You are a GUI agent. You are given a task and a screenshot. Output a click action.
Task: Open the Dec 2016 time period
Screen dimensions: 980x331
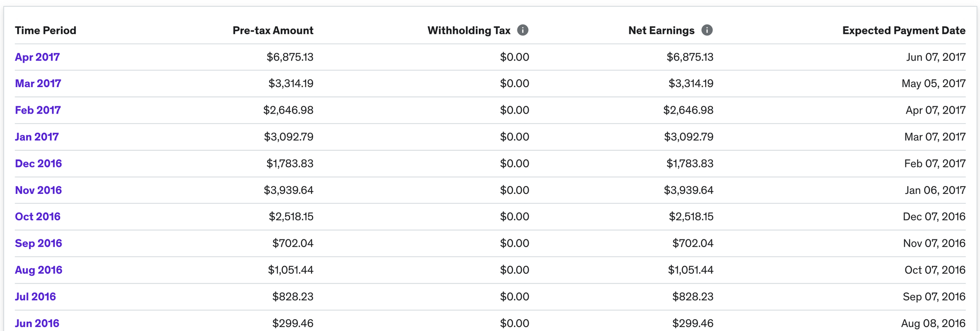pos(38,164)
